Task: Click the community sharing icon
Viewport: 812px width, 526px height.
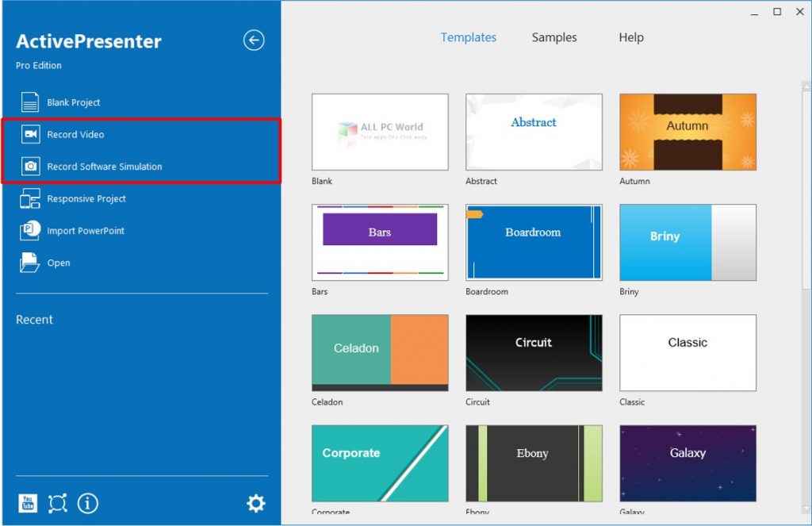Action: pos(57,503)
